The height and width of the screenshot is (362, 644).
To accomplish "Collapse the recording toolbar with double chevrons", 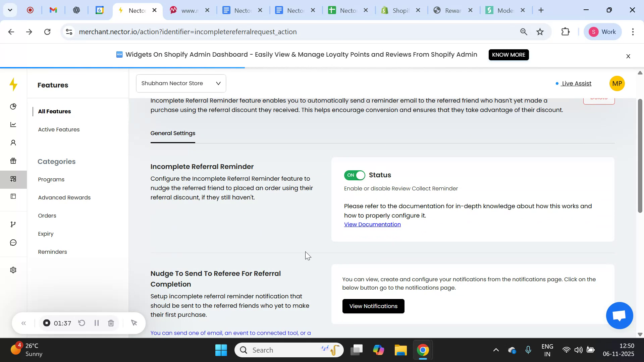I will [23, 323].
